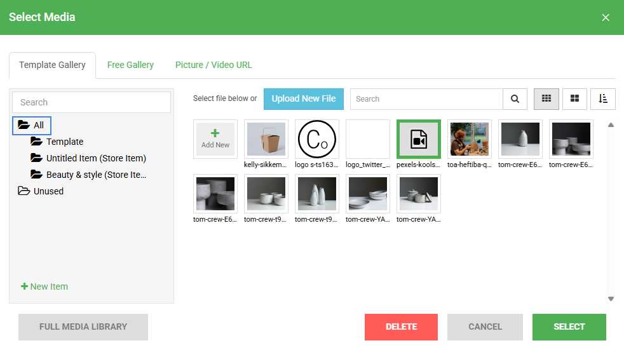Click the New Item plus link
This screenshot has width=624, height=364.
coord(44,286)
